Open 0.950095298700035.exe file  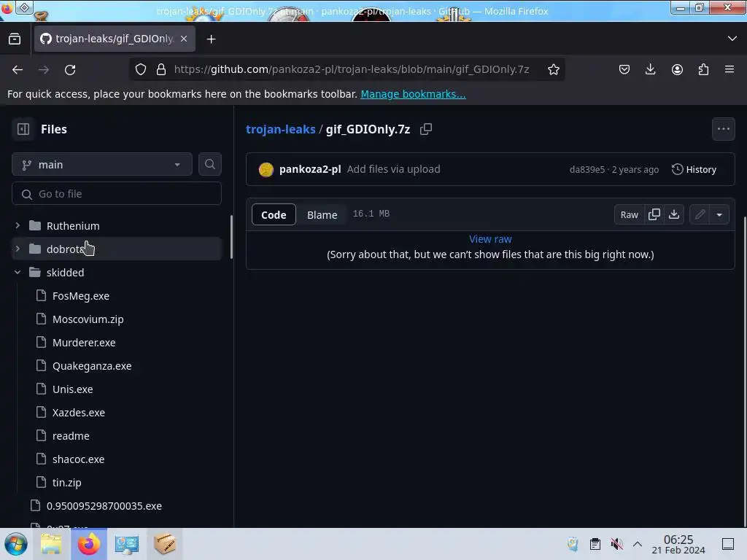click(x=104, y=506)
